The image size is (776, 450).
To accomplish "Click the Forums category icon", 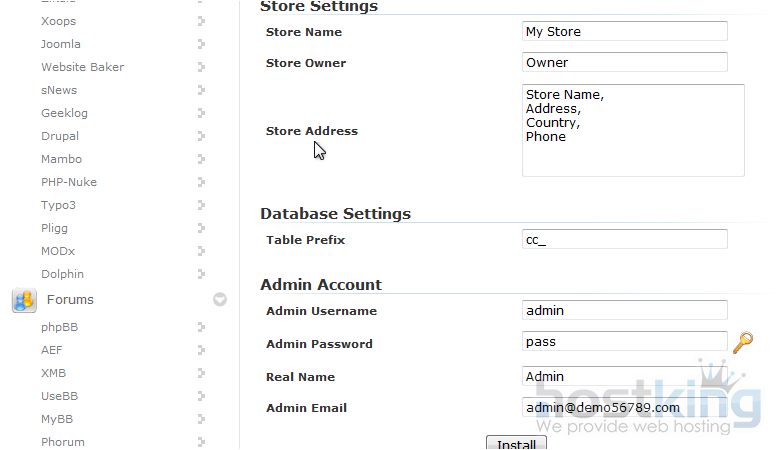I will [x=24, y=299].
